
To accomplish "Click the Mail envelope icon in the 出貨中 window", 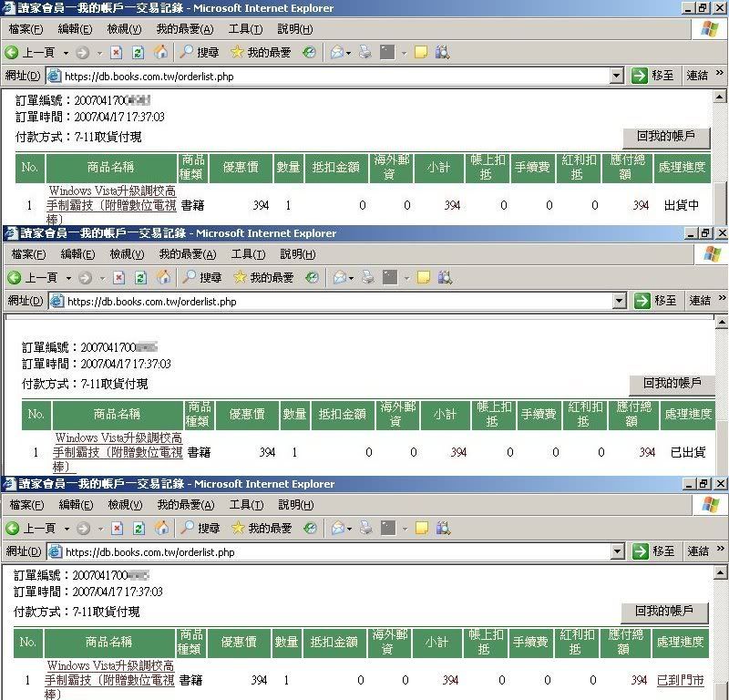I will pyautogui.click(x=336, y=53).
